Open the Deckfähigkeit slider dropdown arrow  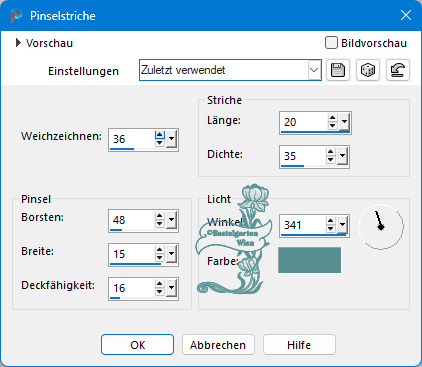(x=172, y=287)
